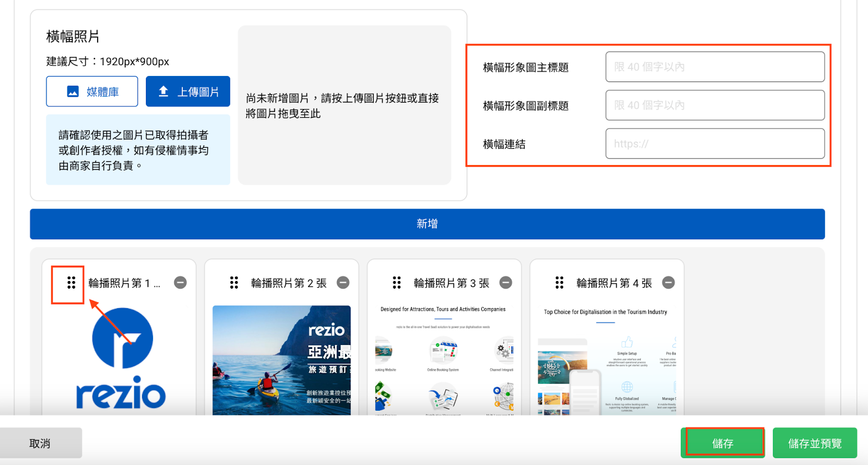This screenshot has height=465, width=868.
Task: Grab drag handle of 輪播照片第 3 張
Action: tap(397, 283)
